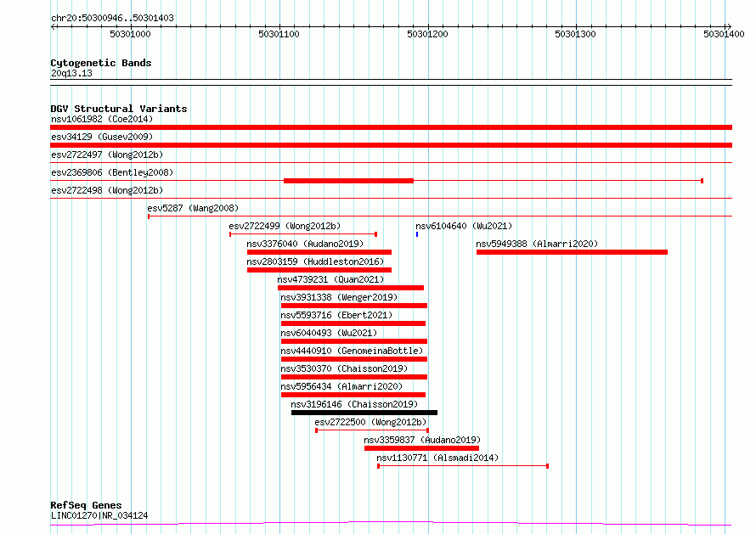The height and width of the screenshot is (534, 756).
Task: Select the red bar under esv34129
Action: coord(391,145)
